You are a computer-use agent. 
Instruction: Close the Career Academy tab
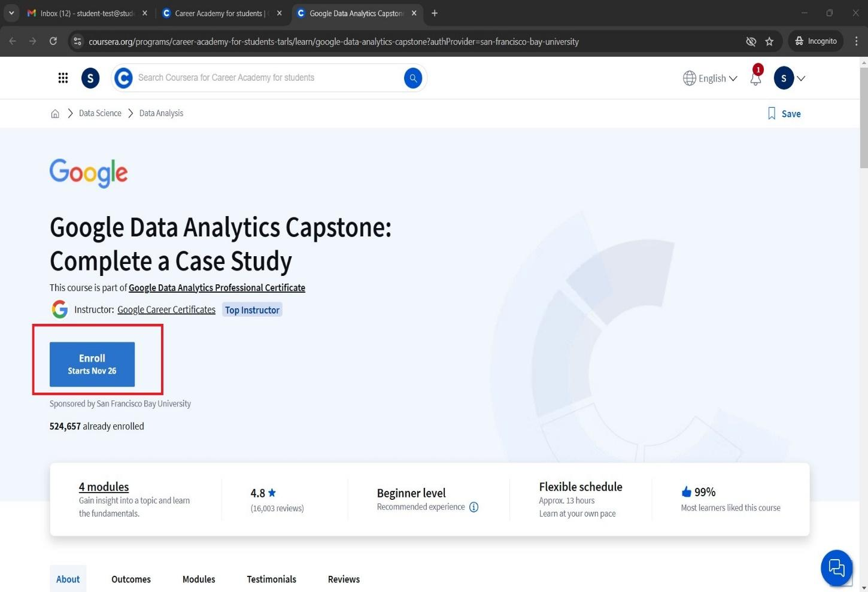279,13
